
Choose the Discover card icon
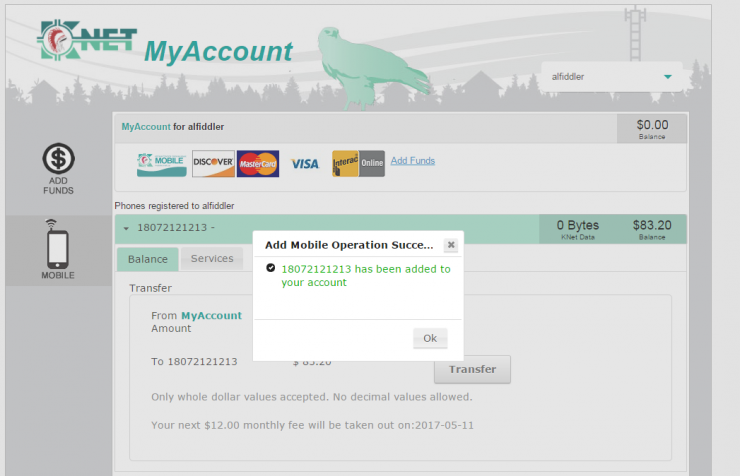pyautogui.click(x=213, y=164)
